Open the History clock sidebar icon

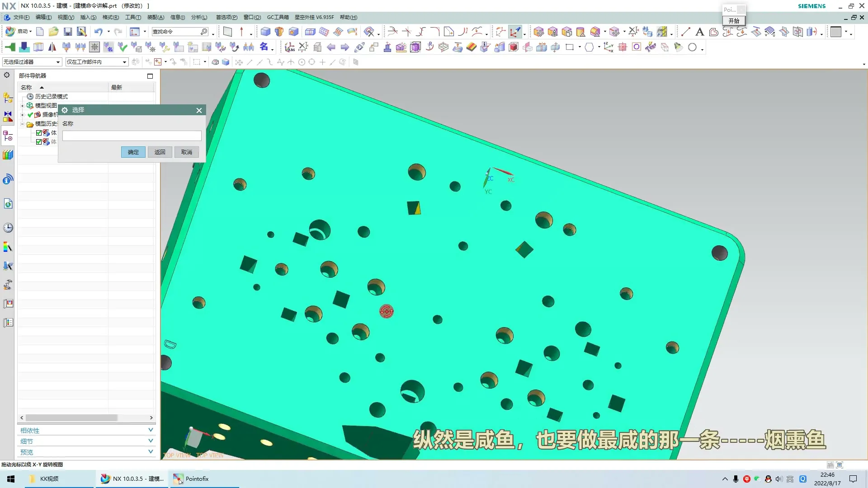(x=8, y=228)
